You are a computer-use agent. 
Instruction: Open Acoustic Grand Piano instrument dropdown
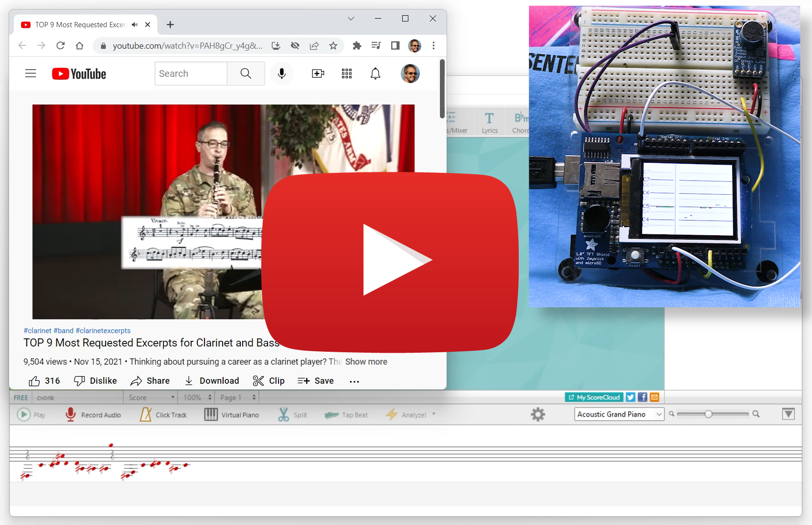[x=619, y=414]
